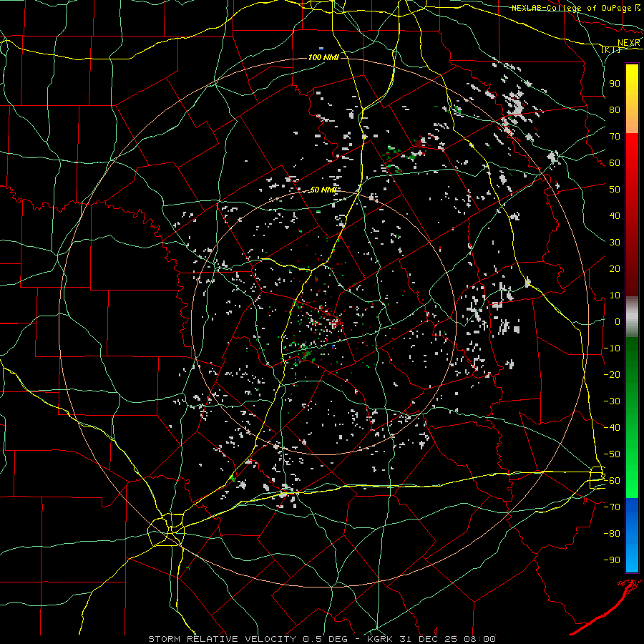Click the -50 tick label on scale
The width and height of the screenshot is (644, 644).
612,454
